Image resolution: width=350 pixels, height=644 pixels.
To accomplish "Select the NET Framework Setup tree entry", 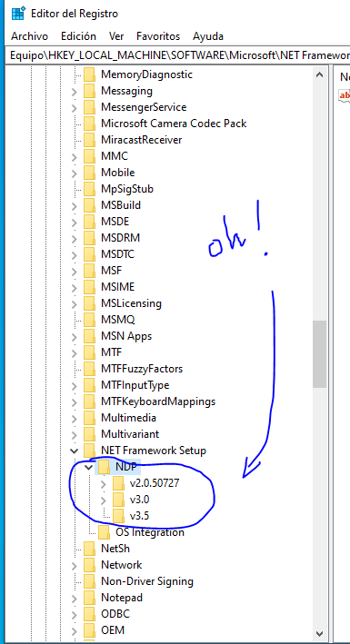I will [154, 451].
